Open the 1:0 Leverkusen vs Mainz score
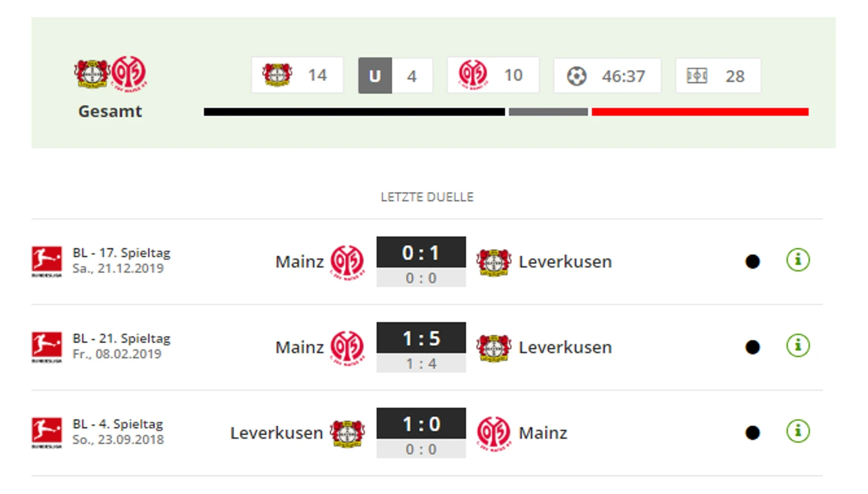The width and height of the screenshot is (868, 494). click(421, 424)
